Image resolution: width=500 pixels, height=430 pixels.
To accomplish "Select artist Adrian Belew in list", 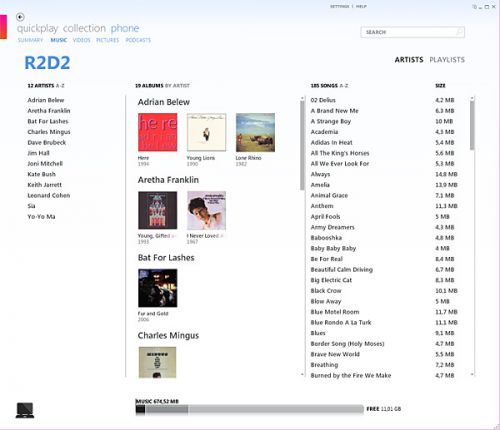I will [46, 100].
